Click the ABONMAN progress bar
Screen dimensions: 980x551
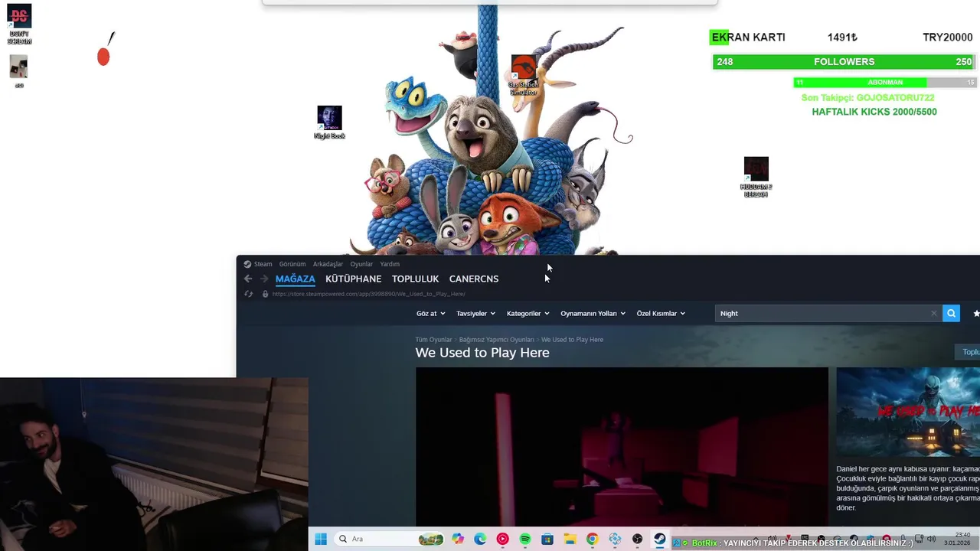click(885, 82)
